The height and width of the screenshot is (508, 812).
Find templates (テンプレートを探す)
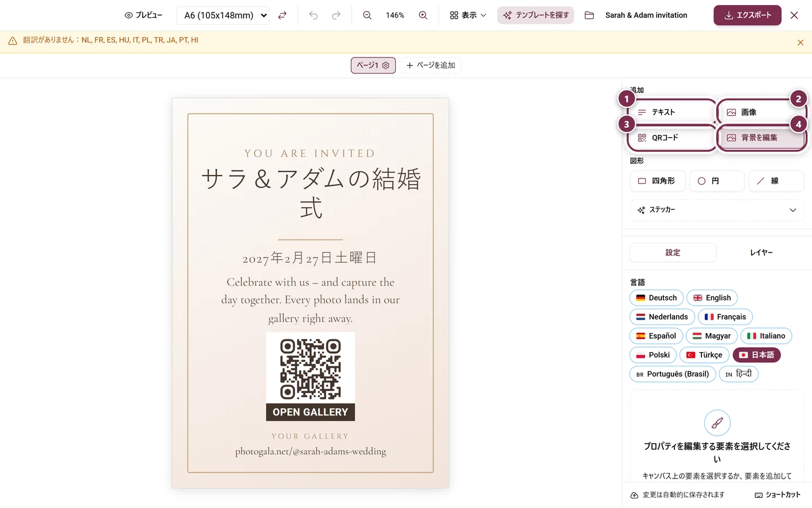pos(536,15)
